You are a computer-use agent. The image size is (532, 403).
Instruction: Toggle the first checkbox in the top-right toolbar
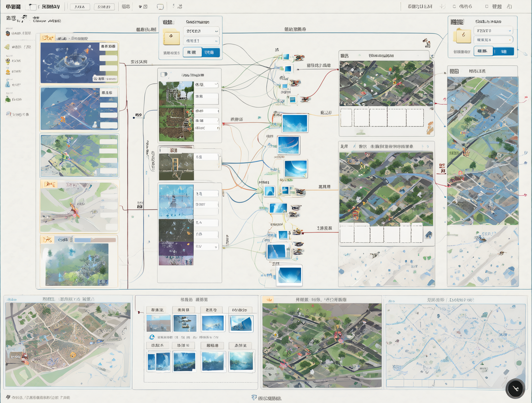tap(454, 6)
